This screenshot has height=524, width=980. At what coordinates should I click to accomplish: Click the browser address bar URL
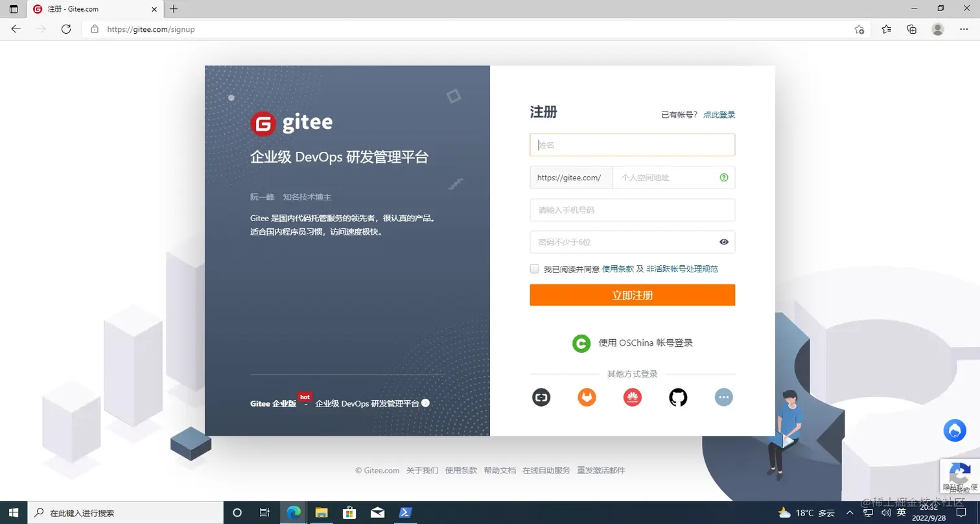pos(150,29)
